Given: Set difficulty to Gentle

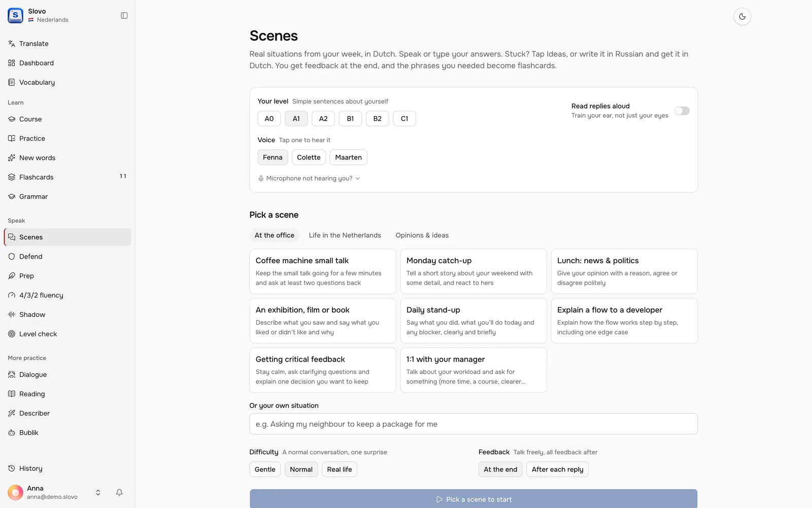Looking at the screenshot, I should pos(265,469).
